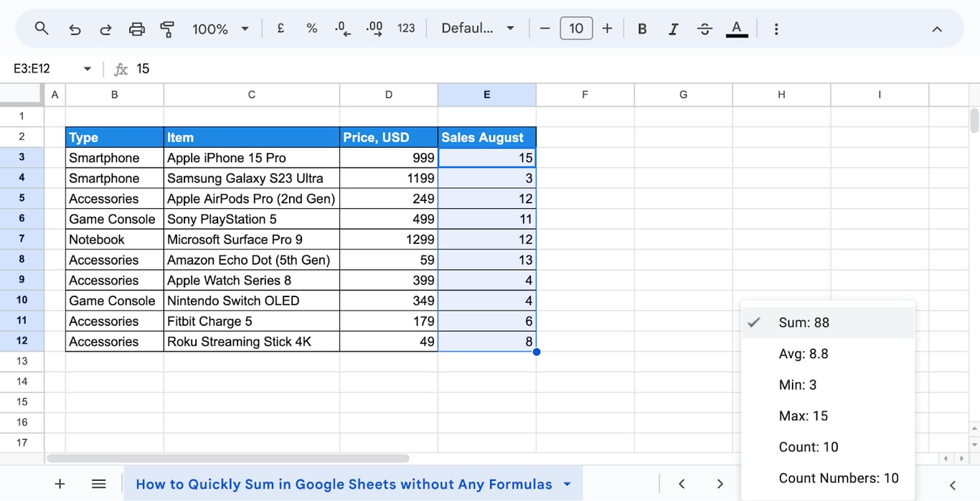Open the text color picker

[737, 29]
